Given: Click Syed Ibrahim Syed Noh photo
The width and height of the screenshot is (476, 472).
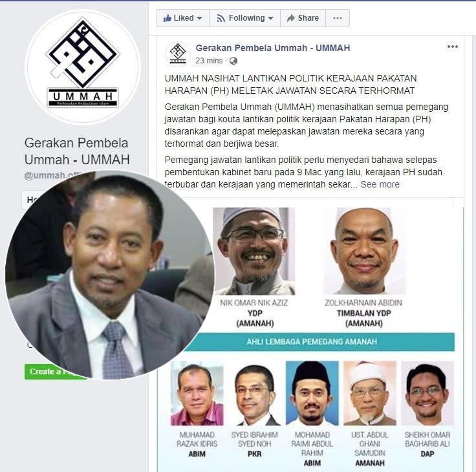Looking at the screenshot, I should pyautogui.click(x=255, y=393).
